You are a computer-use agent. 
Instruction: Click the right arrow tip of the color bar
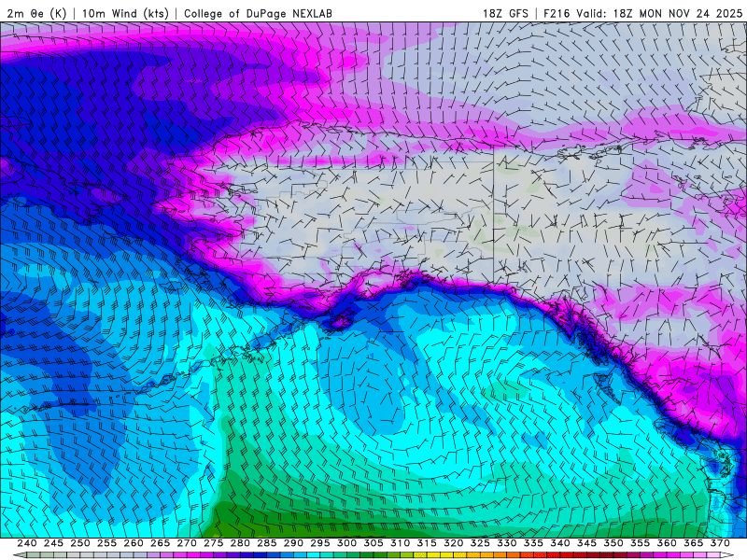pyautogui.click(x=729, y=555)
